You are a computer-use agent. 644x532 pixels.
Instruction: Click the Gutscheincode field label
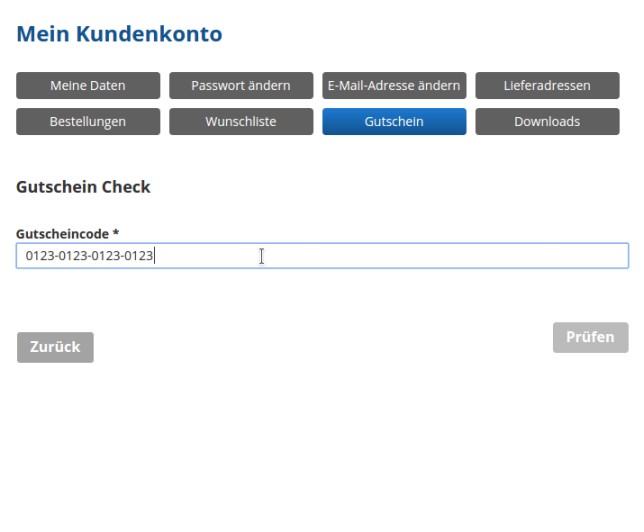click(63, 234)
